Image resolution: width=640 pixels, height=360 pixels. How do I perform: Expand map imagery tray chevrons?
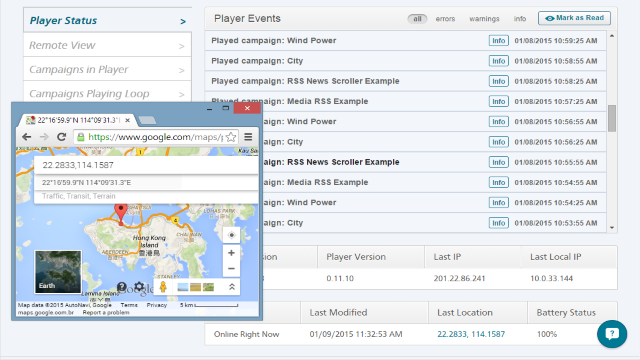(x=231, y=287)
